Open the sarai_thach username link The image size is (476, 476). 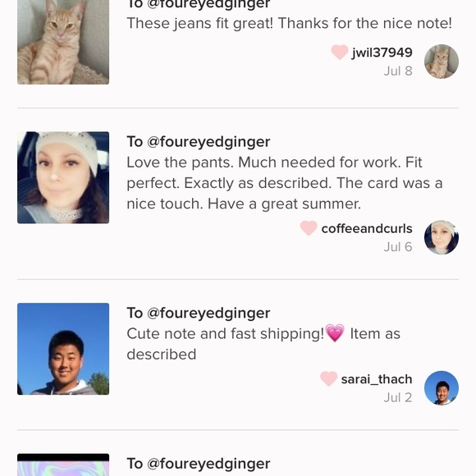377,379
